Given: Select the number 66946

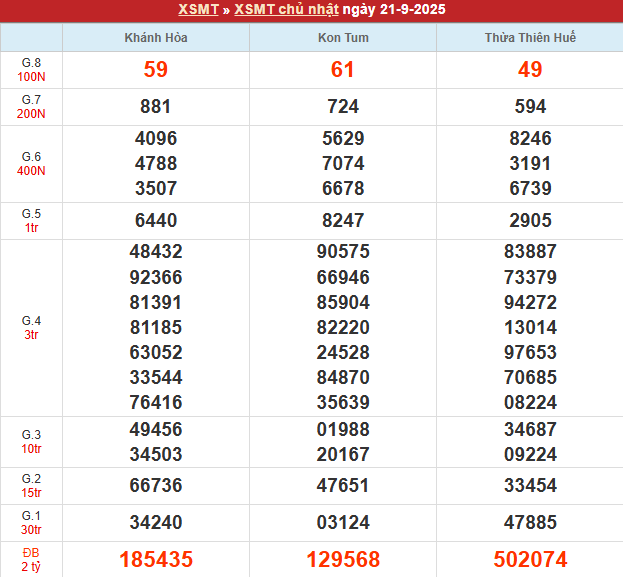Looking at the screenshot, I should 343,277.
